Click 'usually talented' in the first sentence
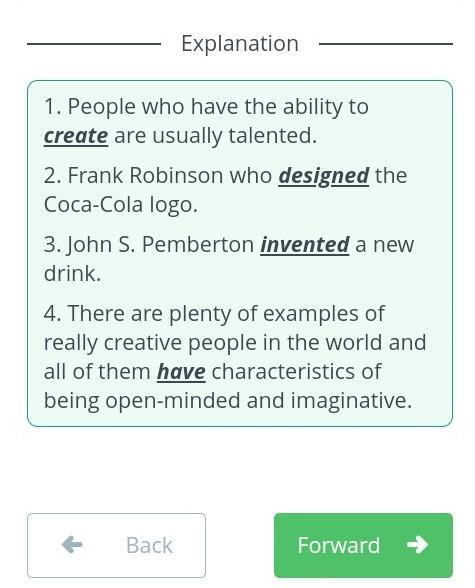 click(234, 136)
